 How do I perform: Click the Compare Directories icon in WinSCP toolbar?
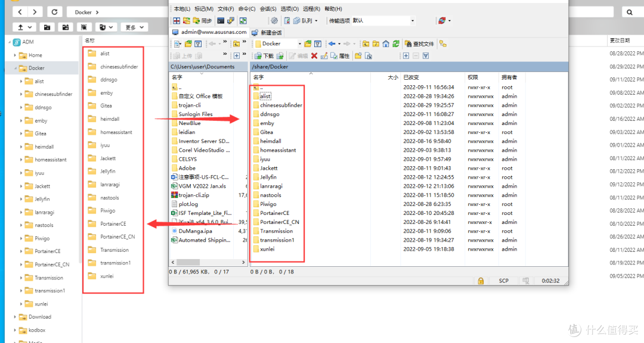click(x=176, y=20)
